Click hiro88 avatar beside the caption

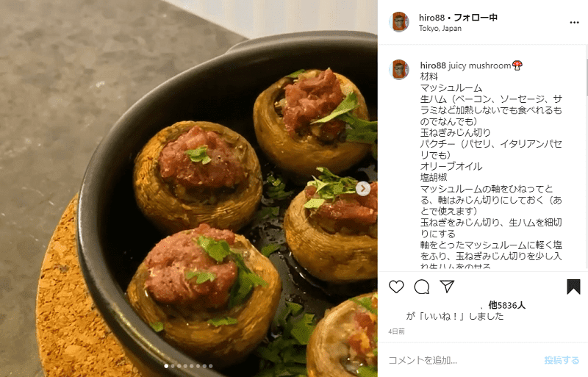[x=398, y=69]
